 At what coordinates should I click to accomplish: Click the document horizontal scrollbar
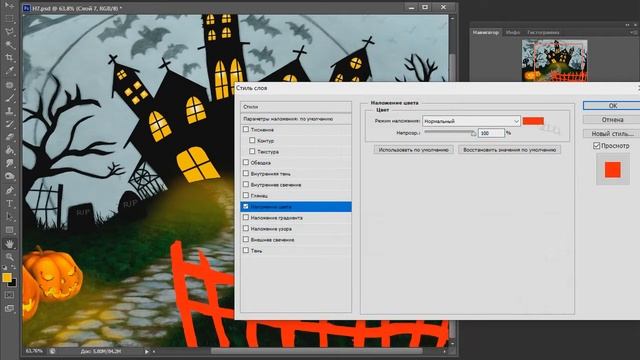[x=316, y=351]
